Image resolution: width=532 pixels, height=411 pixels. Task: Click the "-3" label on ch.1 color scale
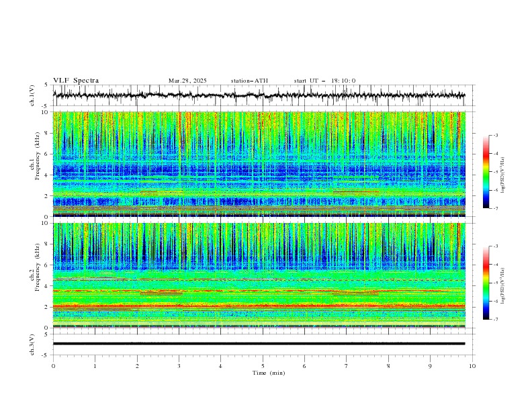[x=496, y=135]
